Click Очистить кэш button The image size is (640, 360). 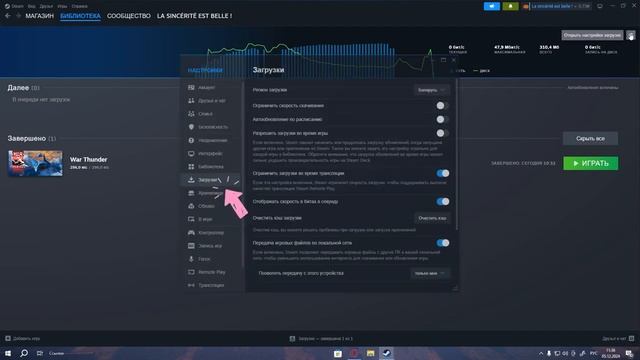coord(432,218)
